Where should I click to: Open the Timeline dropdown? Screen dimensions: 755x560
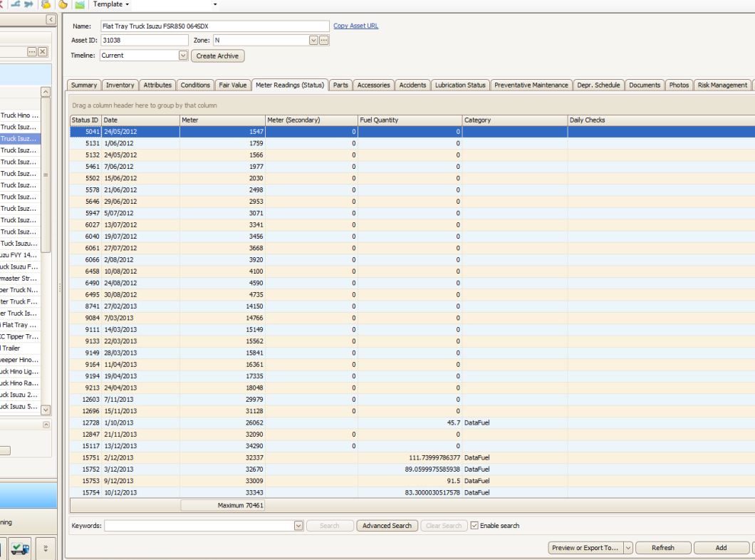point(183,56)
